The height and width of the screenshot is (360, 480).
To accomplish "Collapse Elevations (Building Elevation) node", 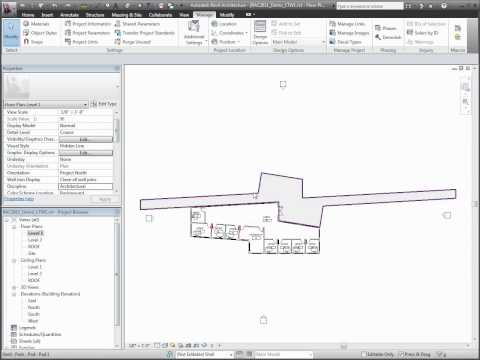I will click(x=14, y=294).
